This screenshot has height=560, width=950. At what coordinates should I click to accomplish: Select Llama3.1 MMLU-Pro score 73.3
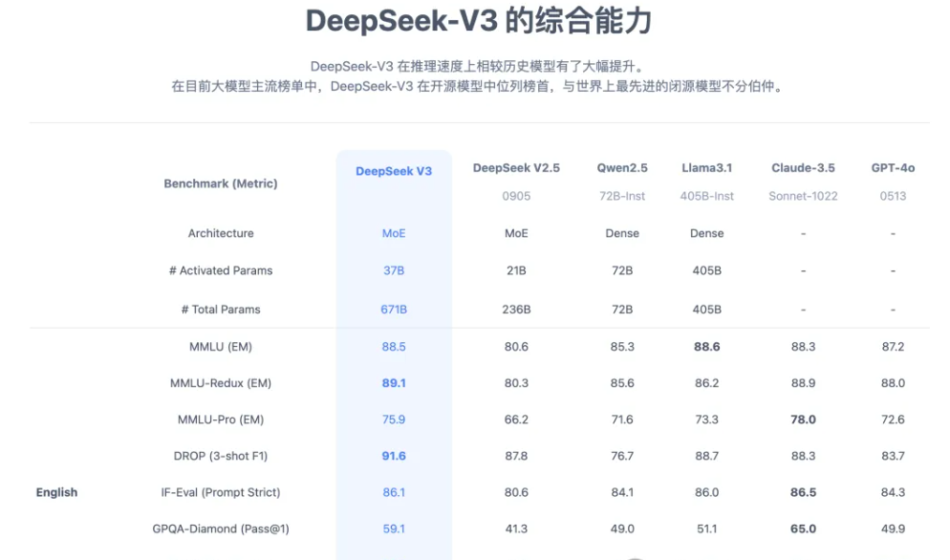click(x=707, y=420)
